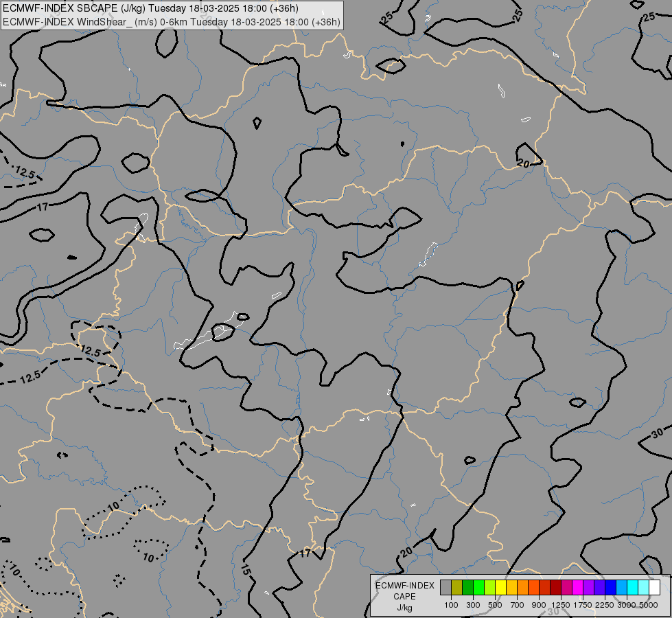This screenshot has width=672, height=618.
Task: Choose the indigo-violet legend swatch
Action: [600, 588]
